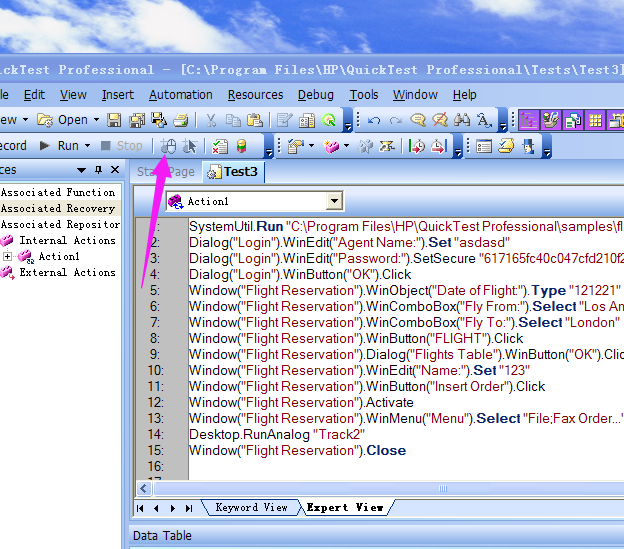This screenshot has height=549, width=624.
Task: Open the Automation menu
Action: (x=181, y=95)
